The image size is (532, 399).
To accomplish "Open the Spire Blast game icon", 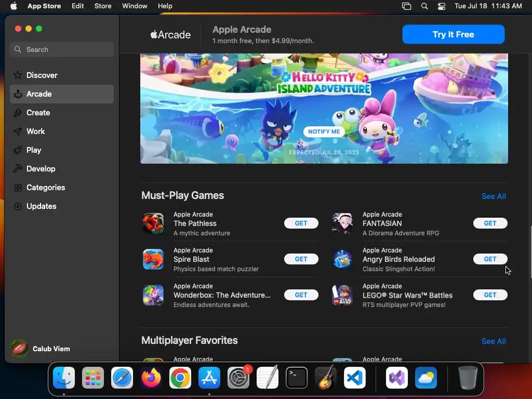I will click(153, 259).
